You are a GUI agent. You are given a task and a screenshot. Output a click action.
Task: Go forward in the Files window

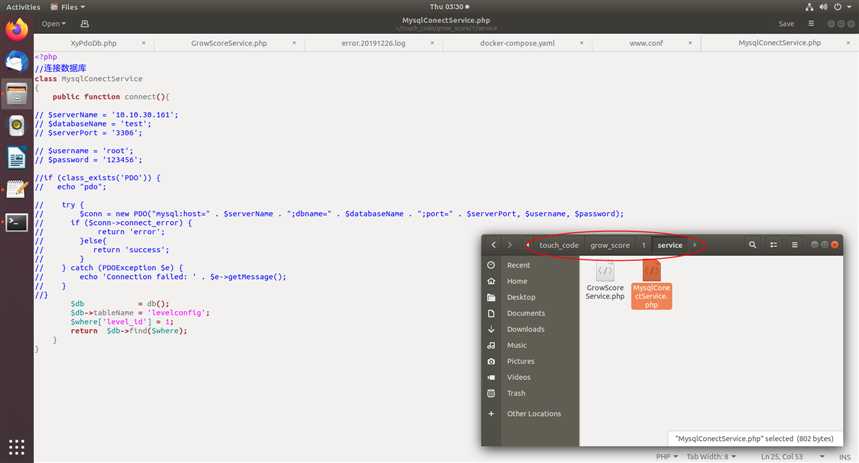click(x=509, y=245)
